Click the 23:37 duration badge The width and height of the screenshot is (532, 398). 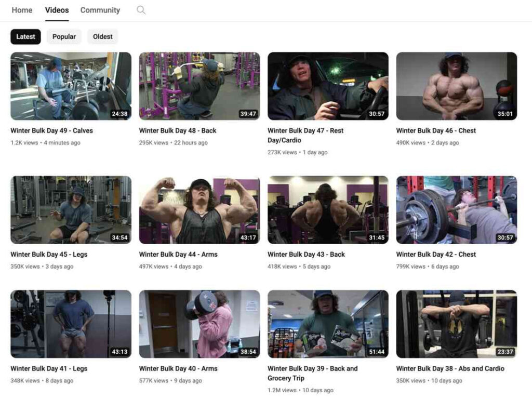point(505,352)
